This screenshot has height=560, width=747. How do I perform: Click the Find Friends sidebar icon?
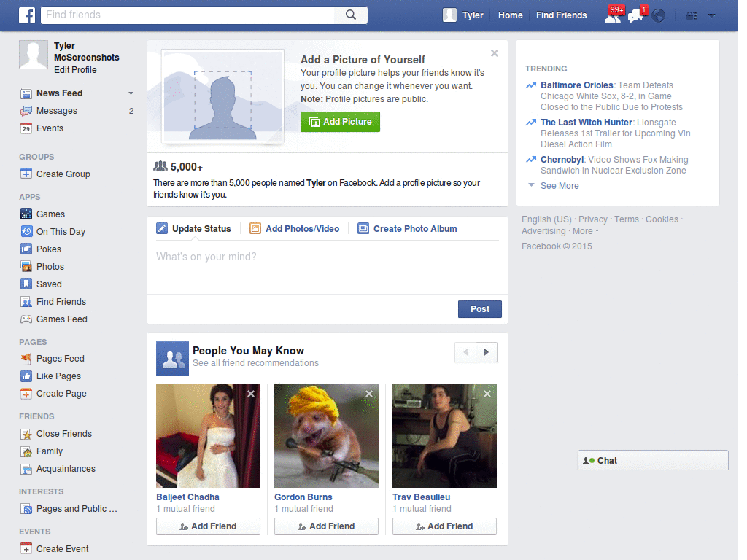click(x=26, y=301)
